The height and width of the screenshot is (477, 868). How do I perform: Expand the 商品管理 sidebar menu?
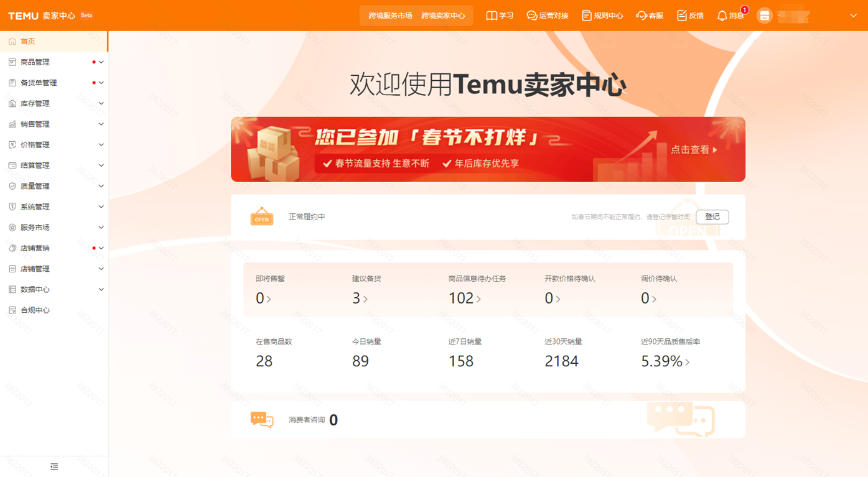(35, 62)
